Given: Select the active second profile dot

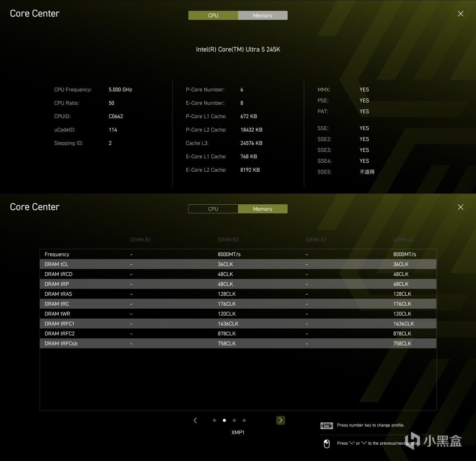Looking at the screenshot, I should [x=224, y=421].
